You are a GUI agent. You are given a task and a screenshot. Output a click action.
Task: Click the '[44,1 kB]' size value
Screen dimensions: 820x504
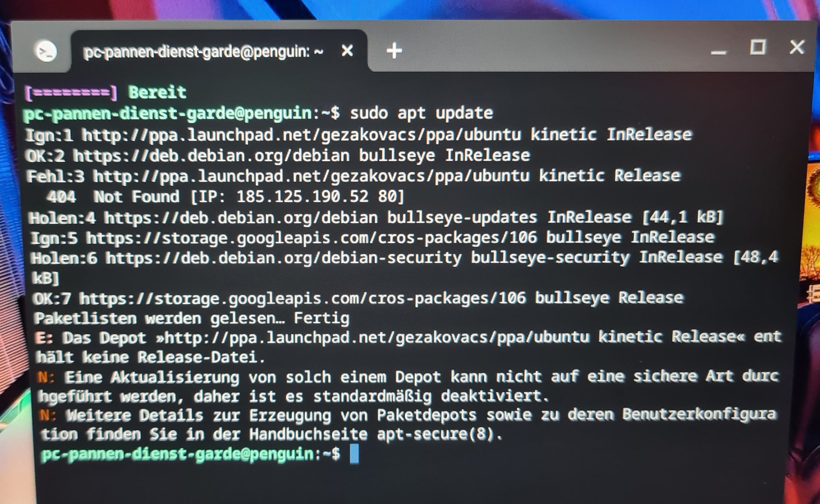pyautogui.click(x=682, y=217)
